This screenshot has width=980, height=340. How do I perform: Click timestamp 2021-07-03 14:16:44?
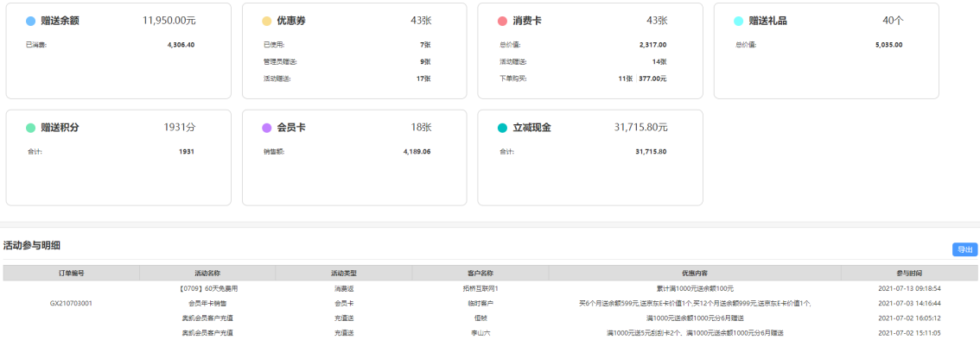909,304
